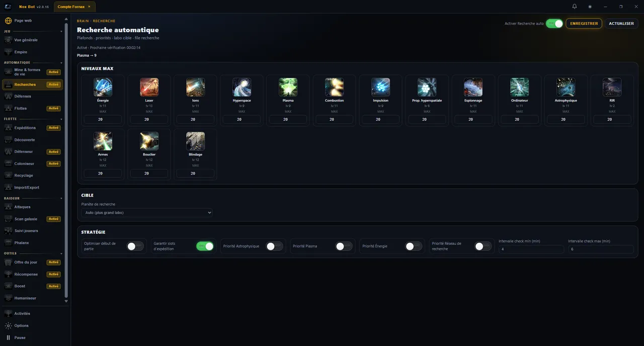Screen dimensions: 644x346
Task: Click the Expéditions sidebar icon
Action: 8,128
